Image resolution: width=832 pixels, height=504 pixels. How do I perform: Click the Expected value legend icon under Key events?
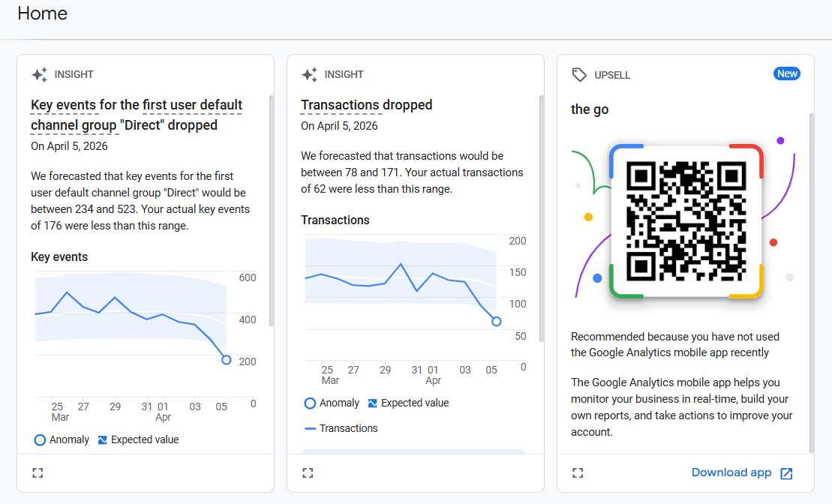click(x=103, y=440)
